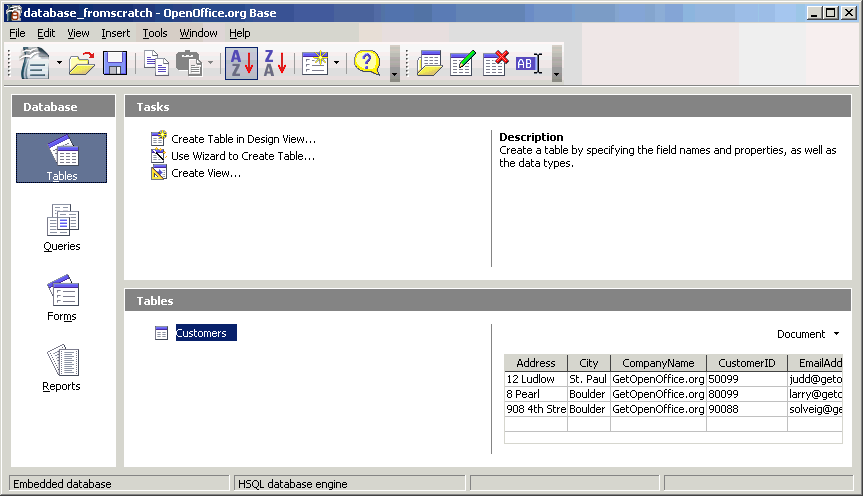Screen dimensions: 863x496
Task: Click the Tasks panel header
Action: pos(488,106)
